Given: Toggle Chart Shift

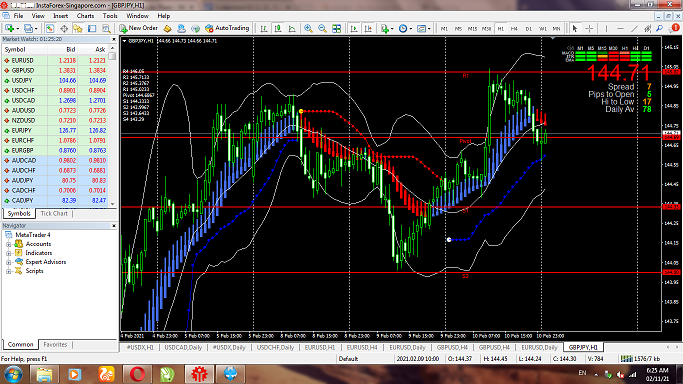Looking at the screenshot, I should click(368, 28).
